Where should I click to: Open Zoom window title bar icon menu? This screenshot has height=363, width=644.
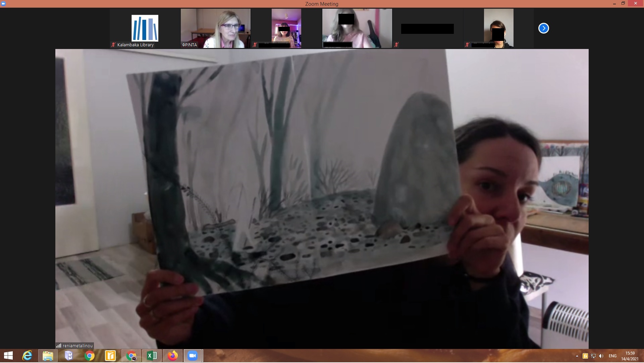coord(3,4)
